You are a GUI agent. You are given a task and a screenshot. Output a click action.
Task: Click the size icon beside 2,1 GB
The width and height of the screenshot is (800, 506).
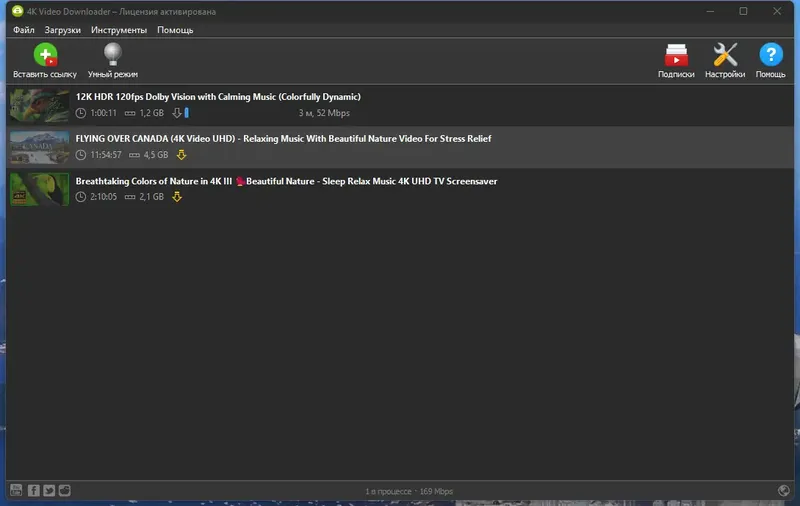coord(130,197)
